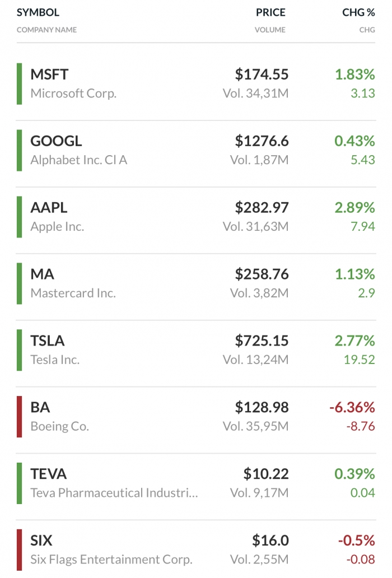Select BA Boeing Co. entry
Screen dimensions: 392x578
[x=196, y=417]
